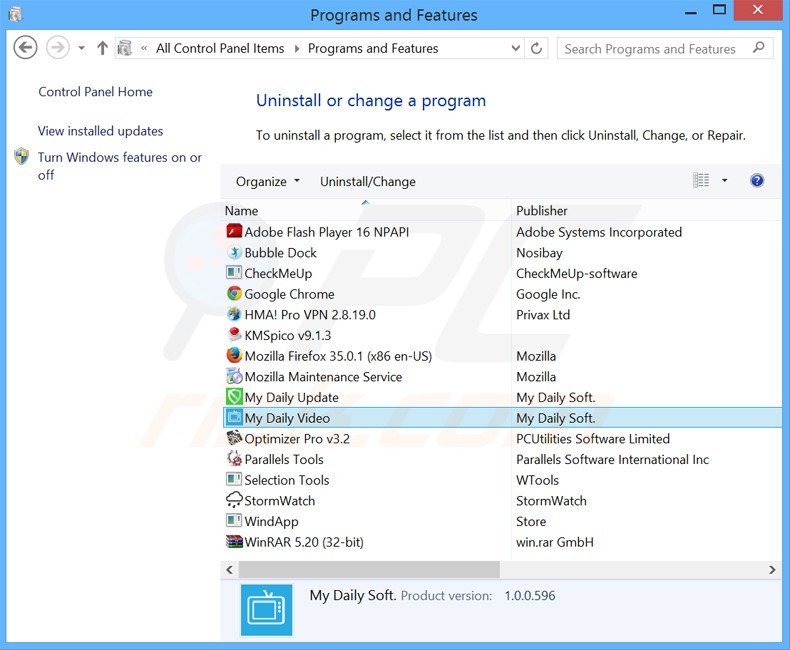Viewport: 790px width, 650px height.
Task: Select StormWatch program name text
Action: [x=280, y=501]
